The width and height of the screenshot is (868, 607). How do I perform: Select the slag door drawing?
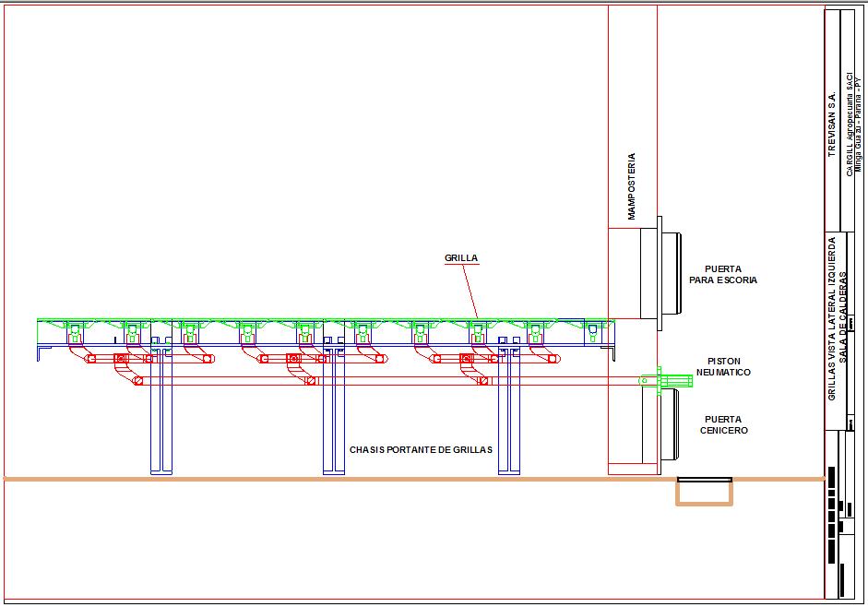[661, 274]
